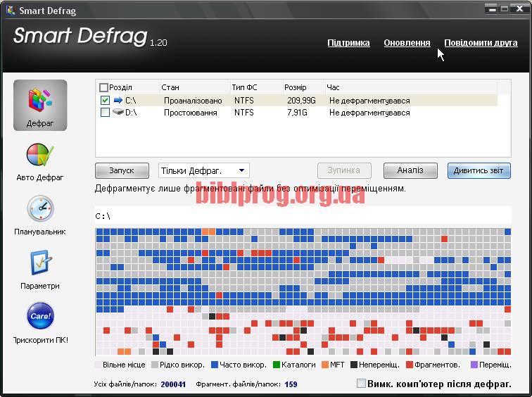Image resolution: width=532 pixels, height=397 pixels.
Task: Click the 7,91G size cell
Action: click(297, 113)
